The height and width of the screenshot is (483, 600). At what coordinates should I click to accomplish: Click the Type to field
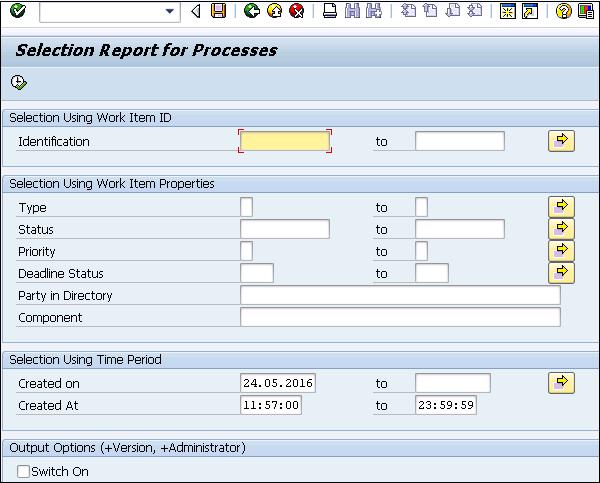click(421, 207)
